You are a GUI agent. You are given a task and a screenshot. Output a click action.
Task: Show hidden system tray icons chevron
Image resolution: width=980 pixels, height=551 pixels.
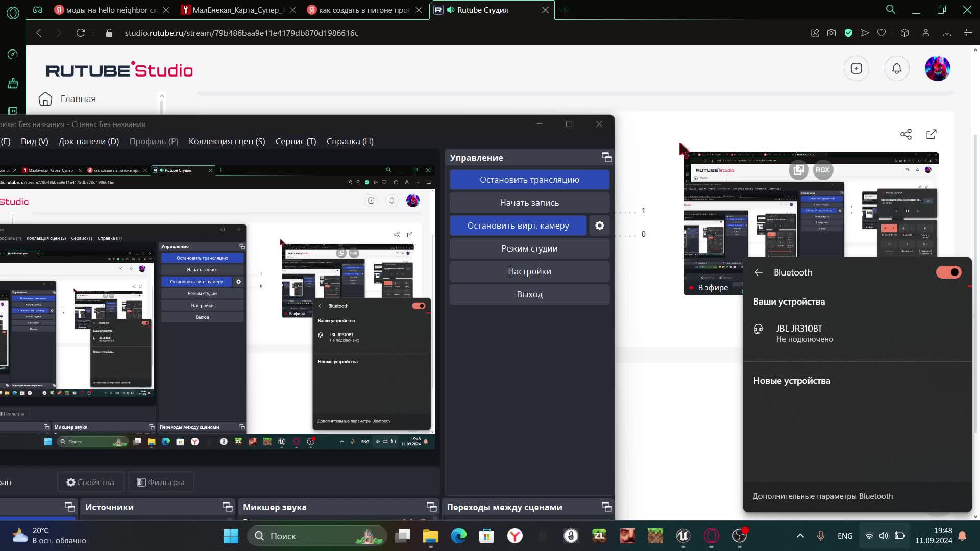point(800,536)
